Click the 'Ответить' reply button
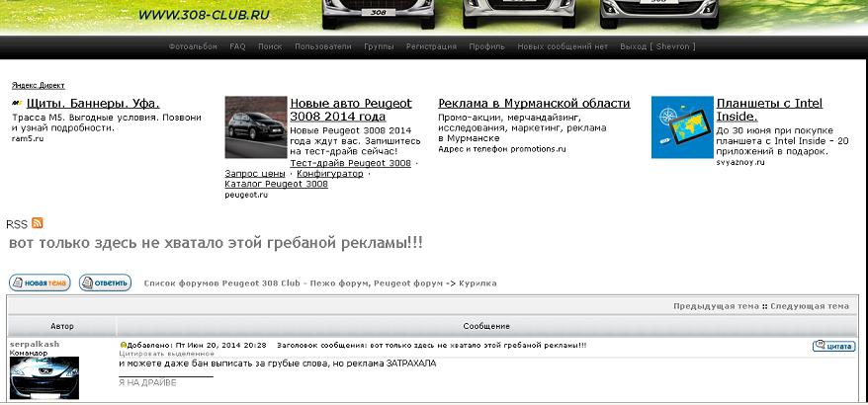The width and height of the screenshot is (868, 405). point(106,283)
